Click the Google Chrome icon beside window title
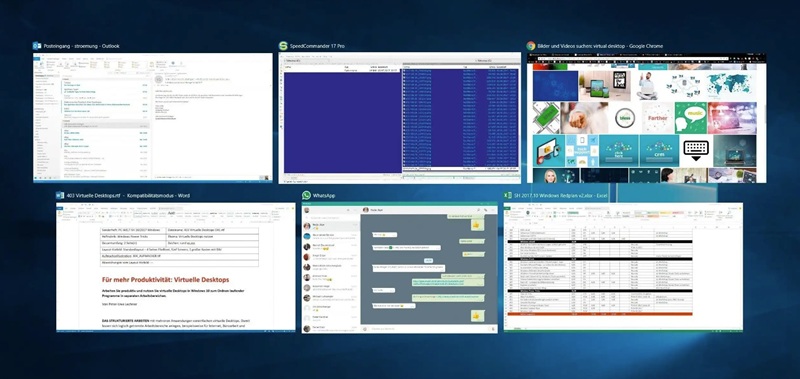The width and height of the screenshot is (800, 379). coord(531,46)
